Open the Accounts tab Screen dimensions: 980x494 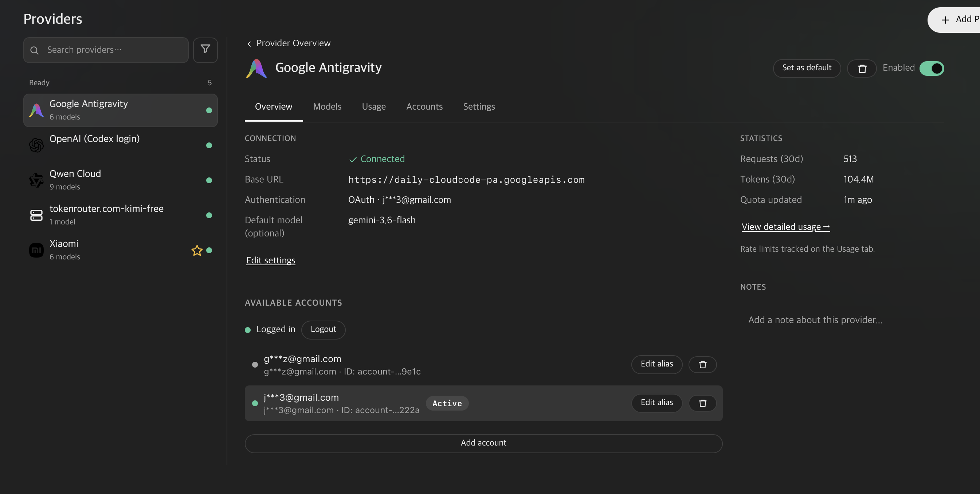point(424,106)
